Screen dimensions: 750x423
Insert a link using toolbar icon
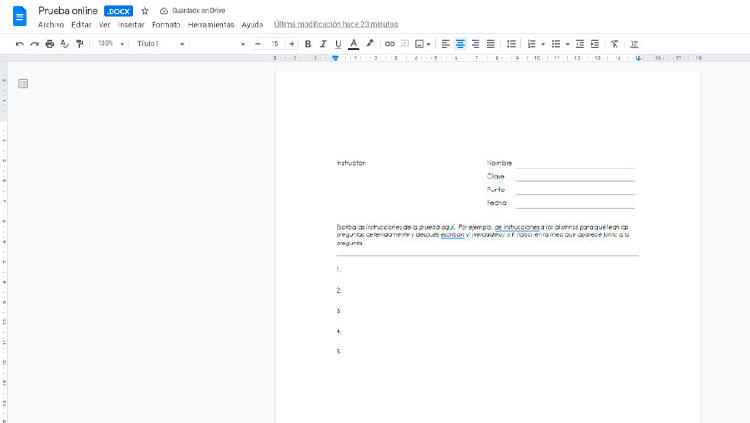390,44
